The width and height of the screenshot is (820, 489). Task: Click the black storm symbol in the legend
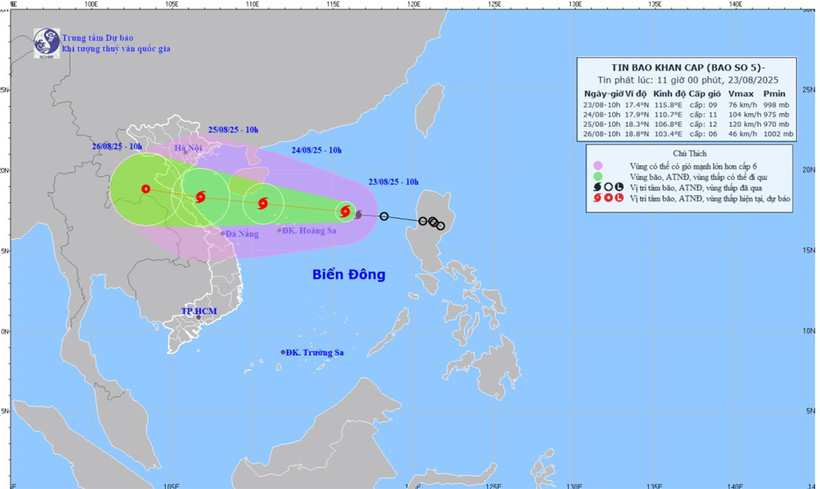point(598,187)
